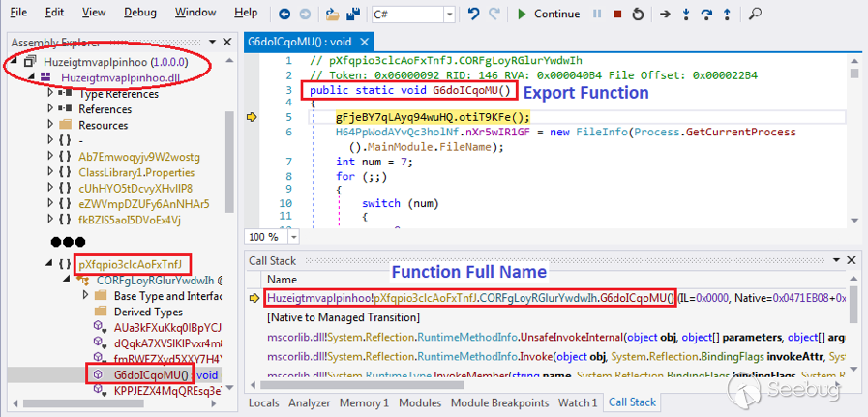
Task: Click the Derived Types folder icon
Action: tap(102, 312)
